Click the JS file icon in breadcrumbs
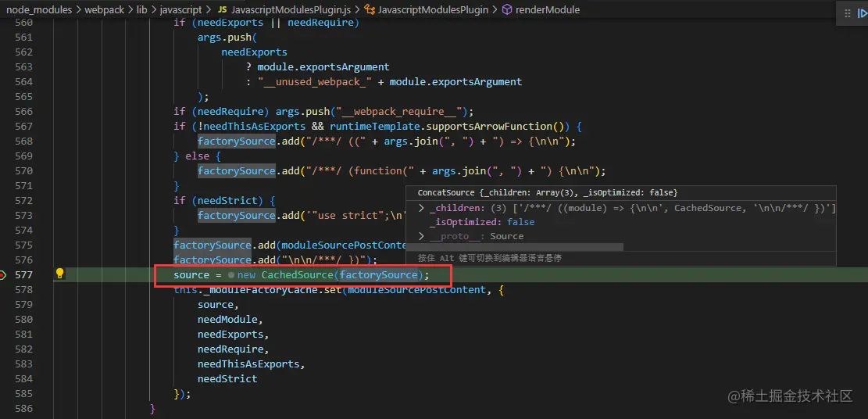The image size is (868, 419). [x=222, y=10]
